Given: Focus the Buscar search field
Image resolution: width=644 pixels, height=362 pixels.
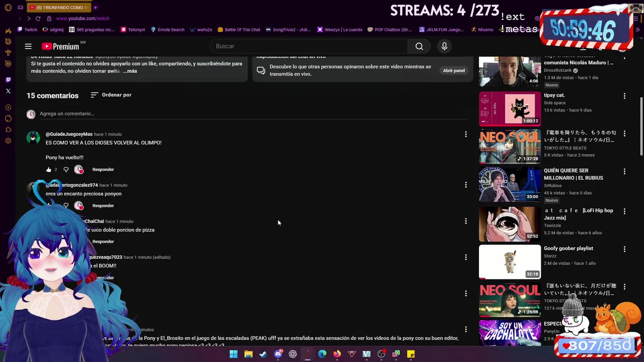Looking at the screenshot, I should point(309,46).
